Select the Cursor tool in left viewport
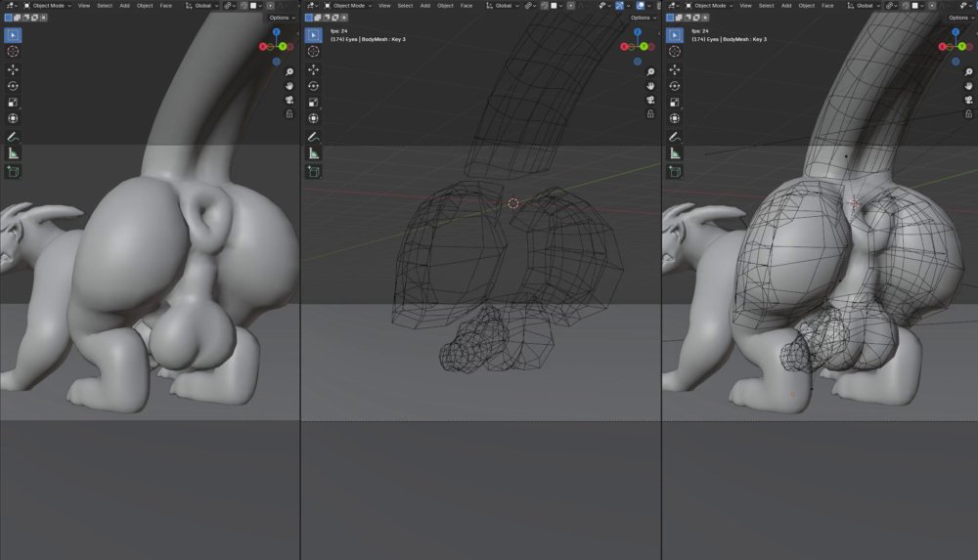 point(13,51)
